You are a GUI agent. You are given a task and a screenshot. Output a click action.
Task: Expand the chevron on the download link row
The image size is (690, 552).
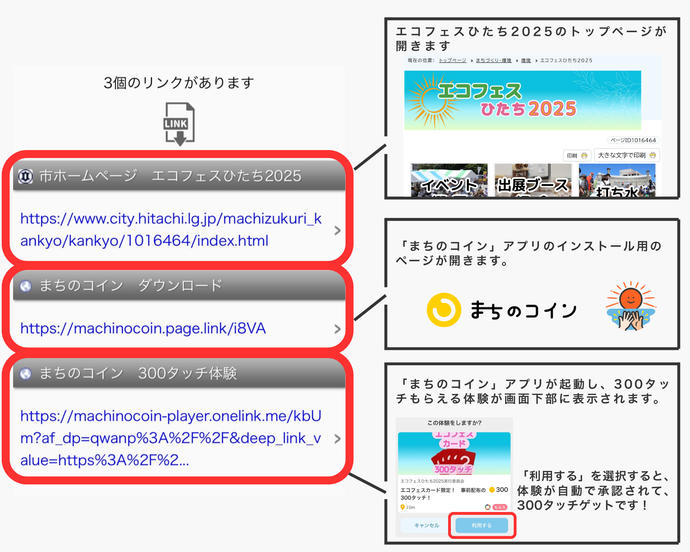337,328
